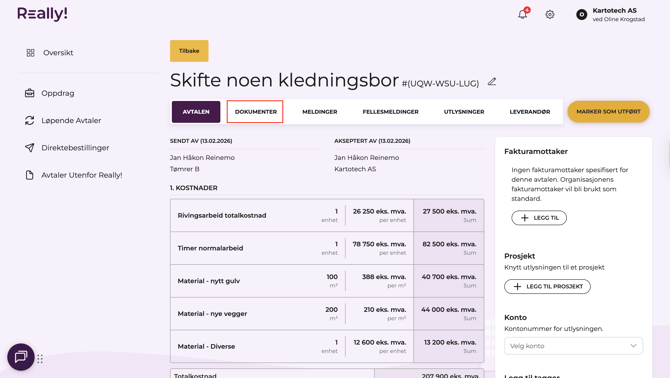Open Oppdrag in sidebar
670x378 pixels.
point(58,93)
